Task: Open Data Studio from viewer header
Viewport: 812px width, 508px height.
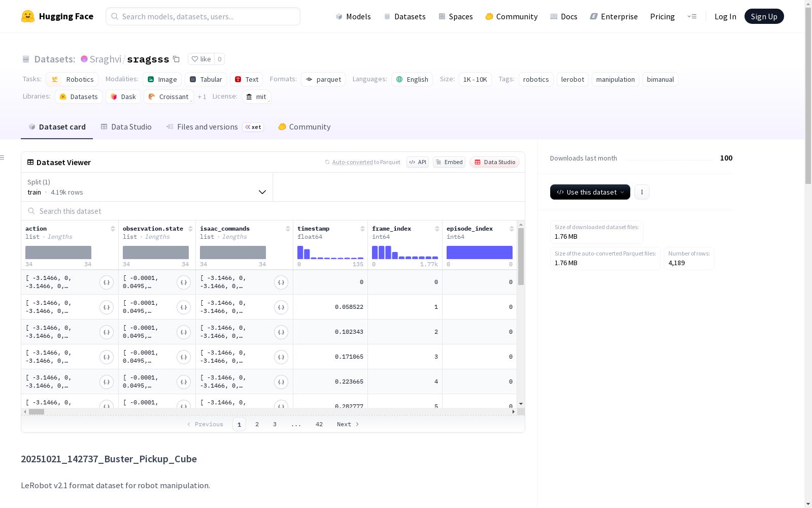Action: tap(495, 162)
